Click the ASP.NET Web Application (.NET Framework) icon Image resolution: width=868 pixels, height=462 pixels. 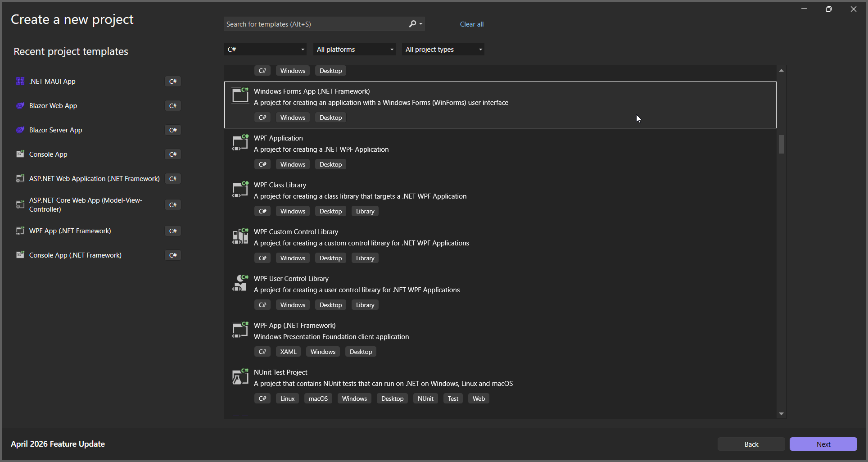[20, 178]
